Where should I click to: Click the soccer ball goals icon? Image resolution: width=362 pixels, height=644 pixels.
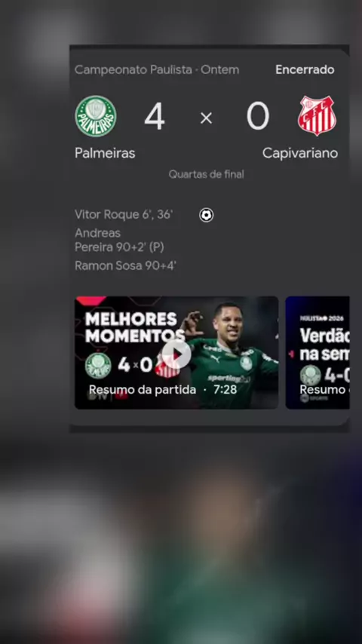[x=207, y=215]
